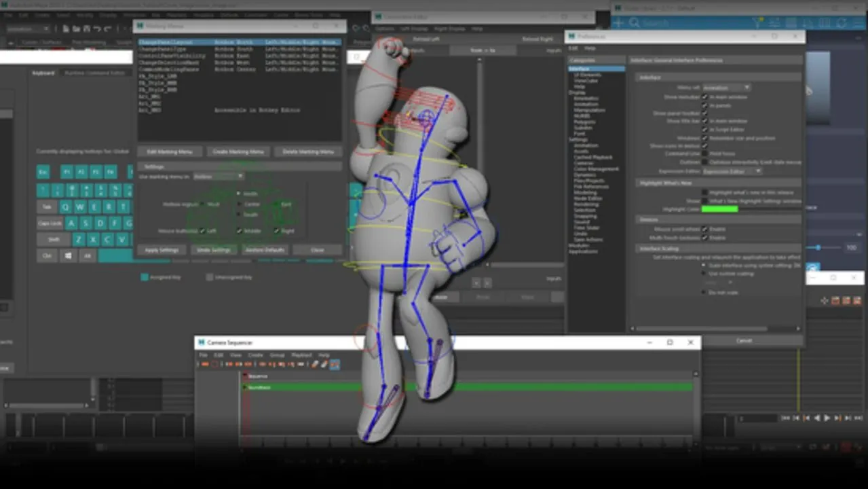Toggle the Middle mouse button checkbox
Image resolution: width=868 pixels, height=489 pixels.
pyautogui.click(x=239, y=231)
